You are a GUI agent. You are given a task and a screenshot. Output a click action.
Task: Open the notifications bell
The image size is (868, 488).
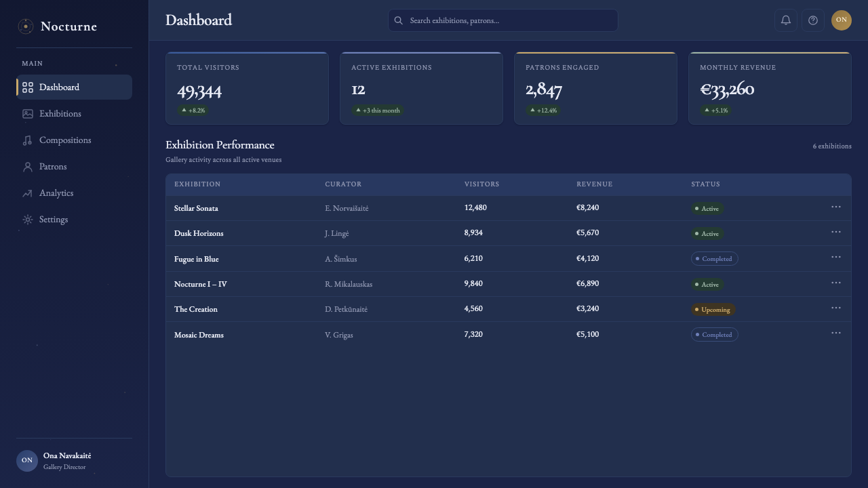tap(786, 20)
